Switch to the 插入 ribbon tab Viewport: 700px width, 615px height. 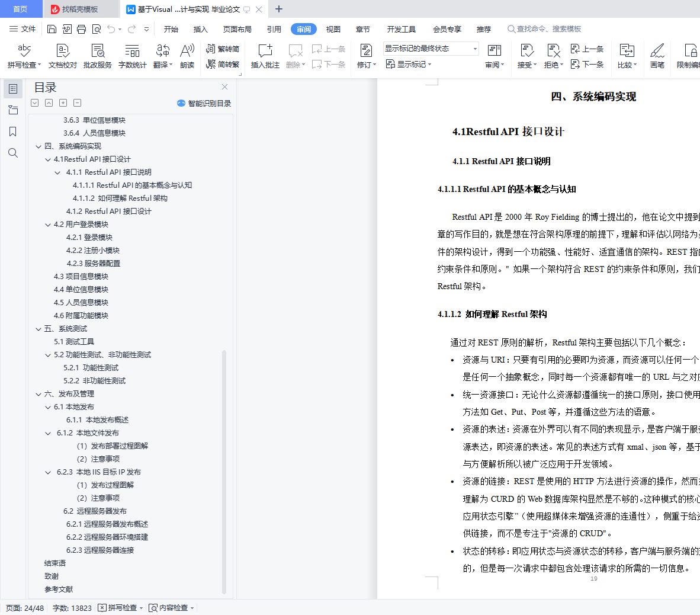coord(200,29)
